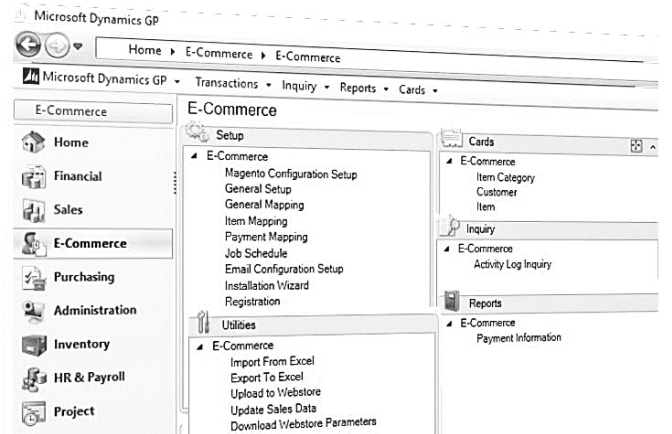Click the E-Commerce icon in sidebar
The width and height of the screenshot is (672, 434).
[34, 244]
